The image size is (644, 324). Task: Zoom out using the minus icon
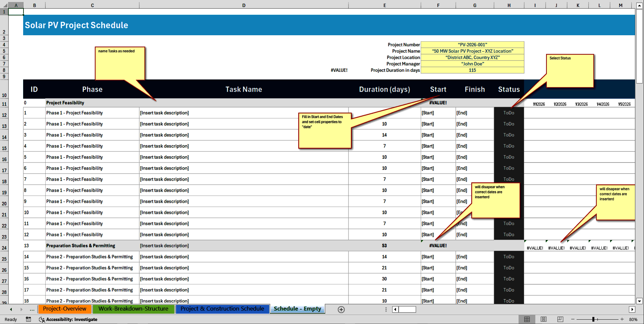pos(573,319)
